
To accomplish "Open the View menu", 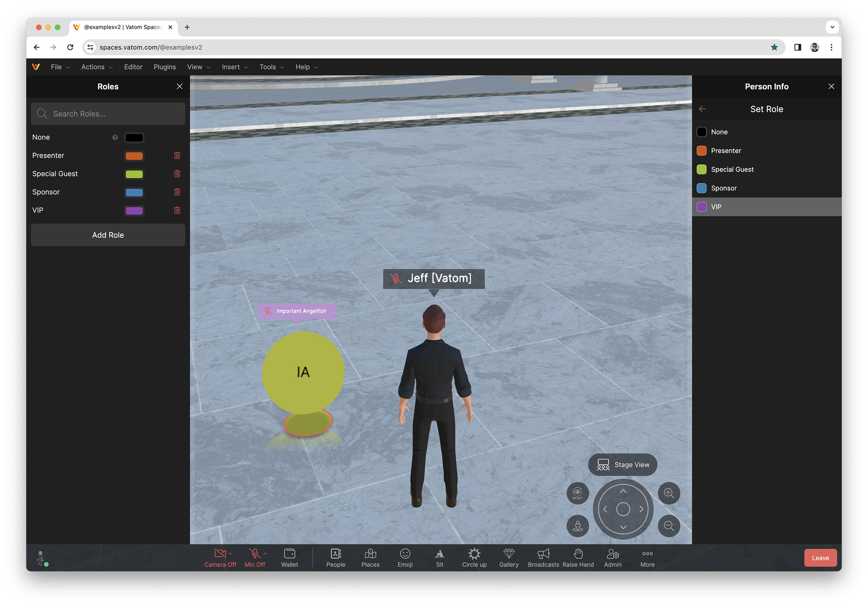I will 199,67.
